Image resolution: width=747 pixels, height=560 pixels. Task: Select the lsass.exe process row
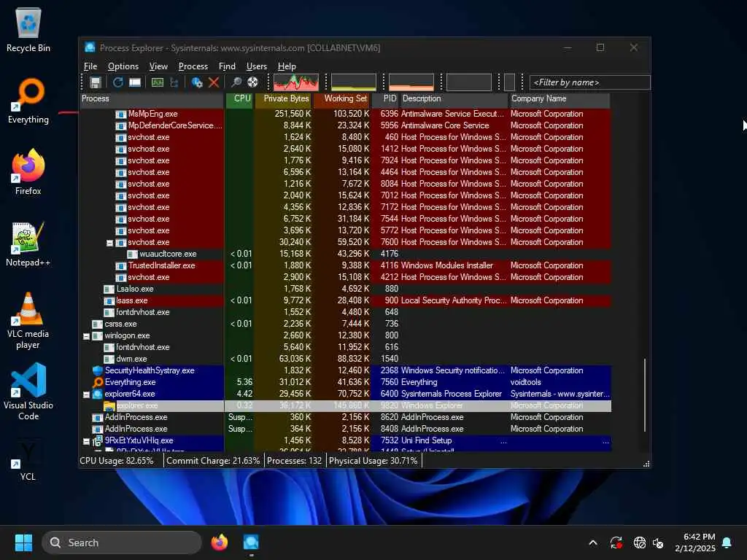pos(345,300)
